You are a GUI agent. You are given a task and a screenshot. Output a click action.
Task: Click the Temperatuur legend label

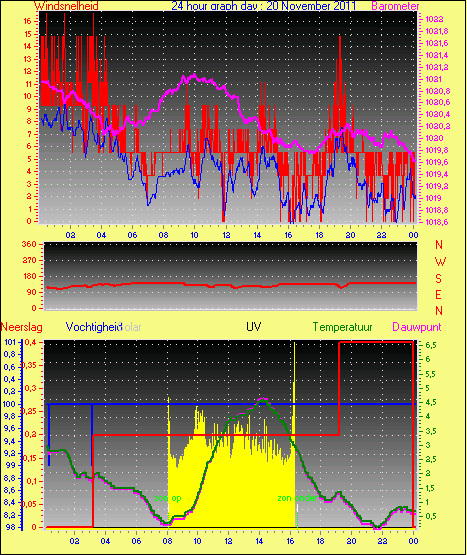(342, 327)
